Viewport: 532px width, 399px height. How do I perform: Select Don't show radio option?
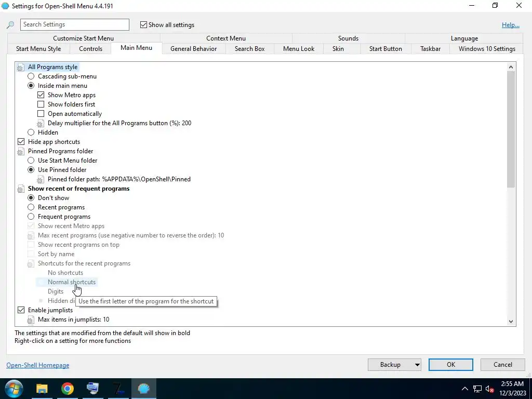pos(31,198)
